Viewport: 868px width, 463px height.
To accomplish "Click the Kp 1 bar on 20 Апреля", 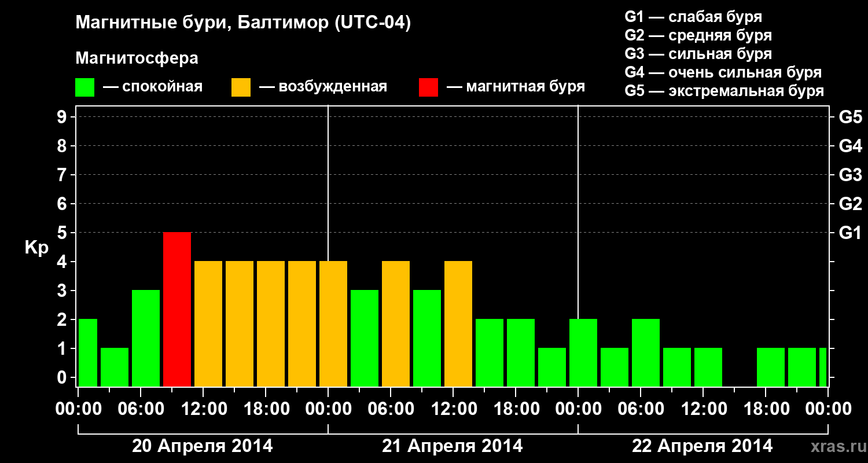I will point(115,367).
